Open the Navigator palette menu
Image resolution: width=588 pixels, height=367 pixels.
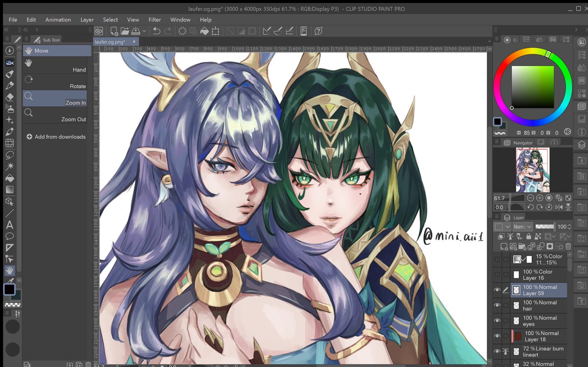[x=497, y=143]
